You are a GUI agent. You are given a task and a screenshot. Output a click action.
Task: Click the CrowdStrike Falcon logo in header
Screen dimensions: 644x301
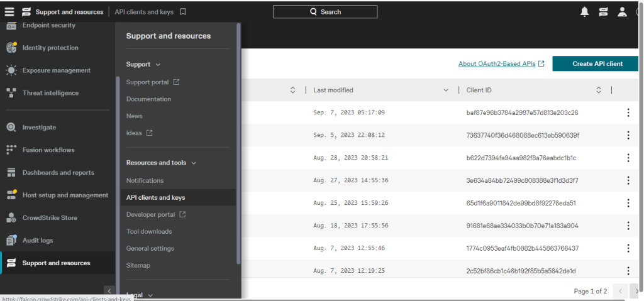click(x=26, y=12)
